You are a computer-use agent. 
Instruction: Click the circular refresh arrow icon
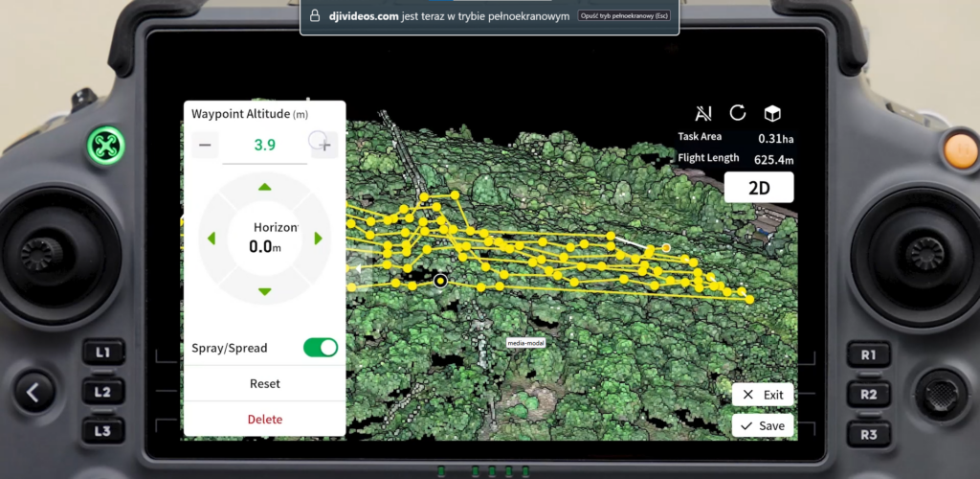click(738, 113)
